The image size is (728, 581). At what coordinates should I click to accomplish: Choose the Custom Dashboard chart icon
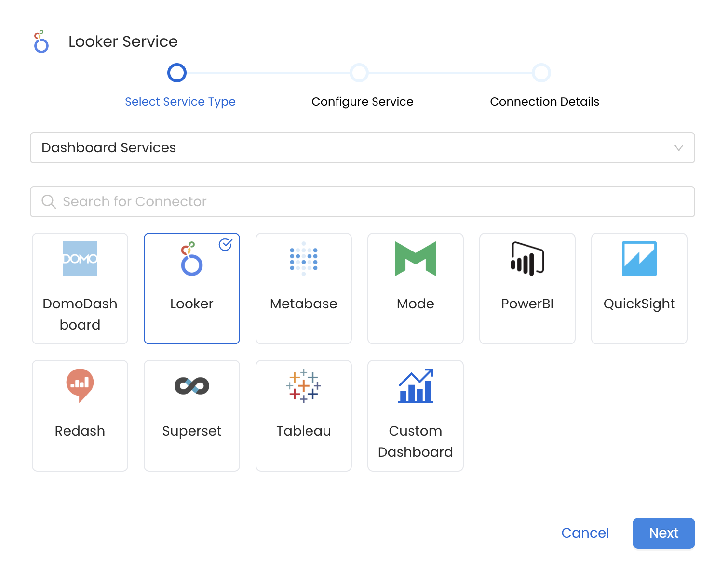pos(415,386)
